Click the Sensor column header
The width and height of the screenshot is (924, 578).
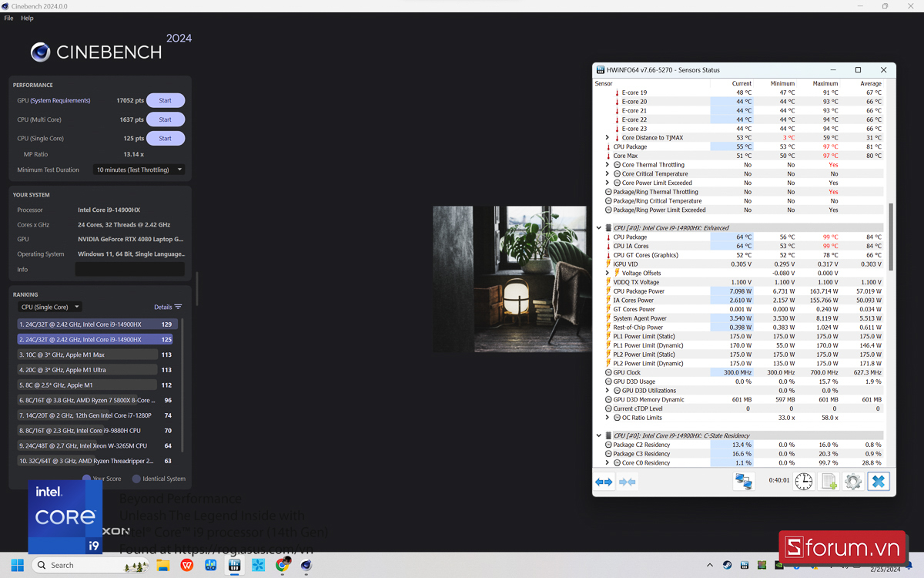(604, 83)
